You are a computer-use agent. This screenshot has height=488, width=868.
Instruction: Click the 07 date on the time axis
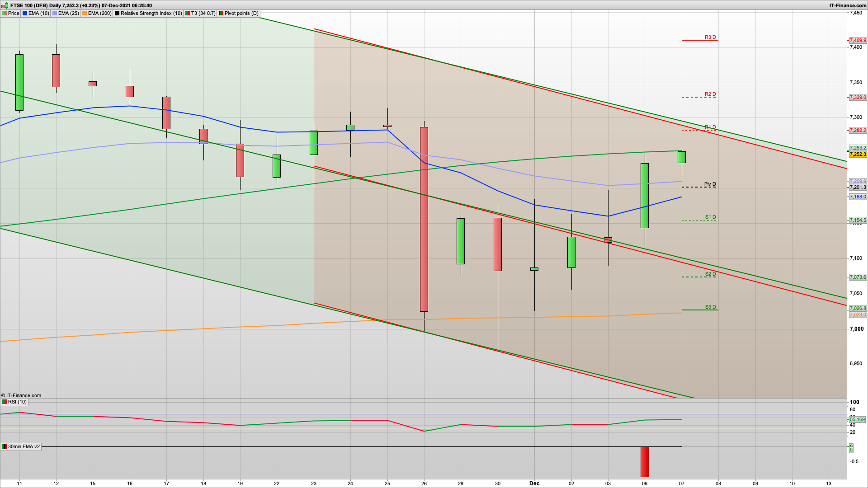(682, 483)
